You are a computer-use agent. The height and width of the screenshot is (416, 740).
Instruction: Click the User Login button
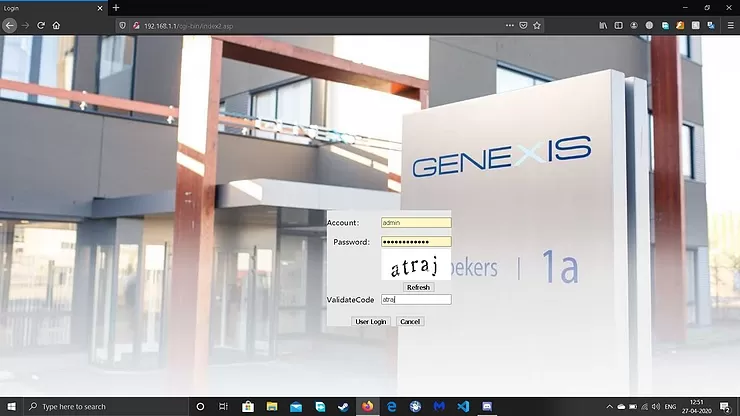coord(370,322)
